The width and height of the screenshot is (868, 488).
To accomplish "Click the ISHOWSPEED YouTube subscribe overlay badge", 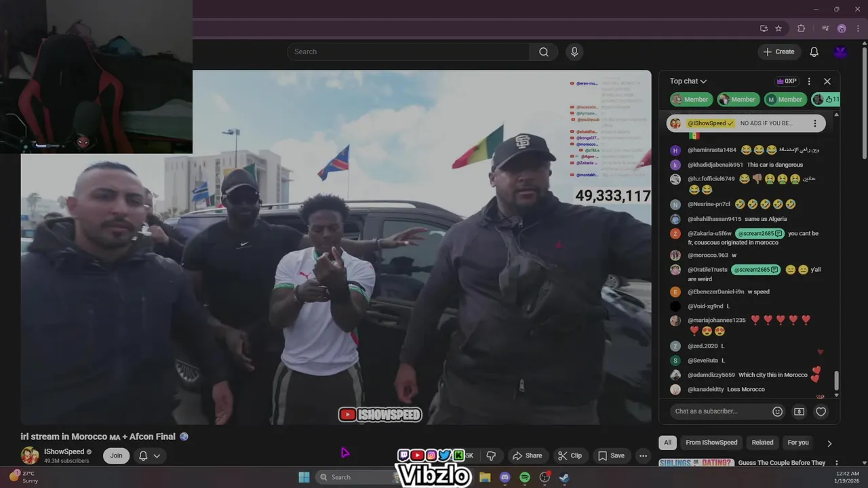I will [380, 414].
